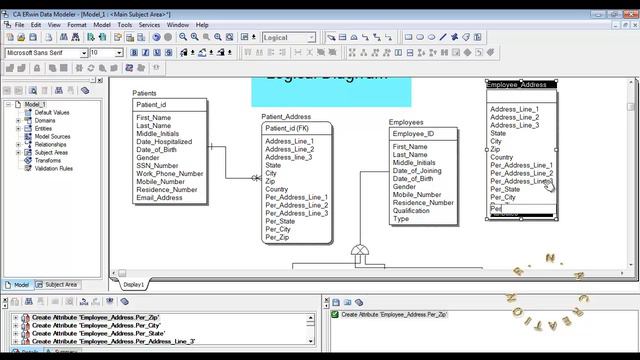Screen dimensions: 640x360
Task: Select the Subtype category tool
Action: (354, 38)
